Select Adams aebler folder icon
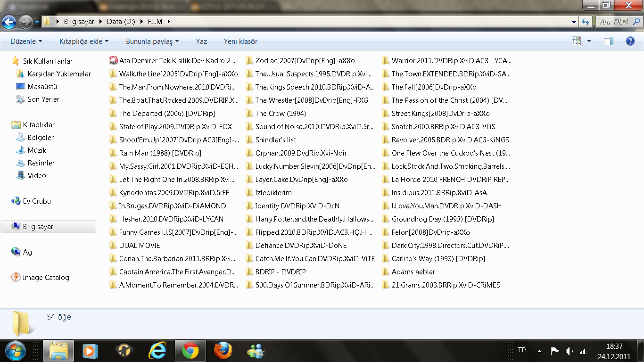 coord(386,272)
